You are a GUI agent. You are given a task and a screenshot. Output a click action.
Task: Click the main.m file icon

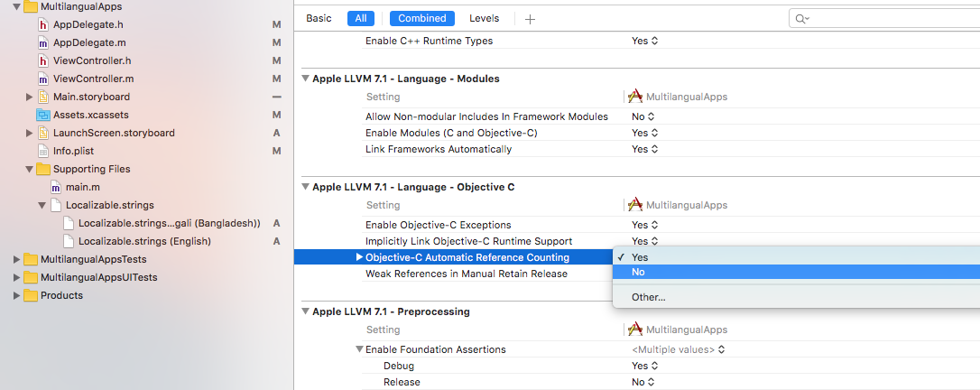[56, 188]
